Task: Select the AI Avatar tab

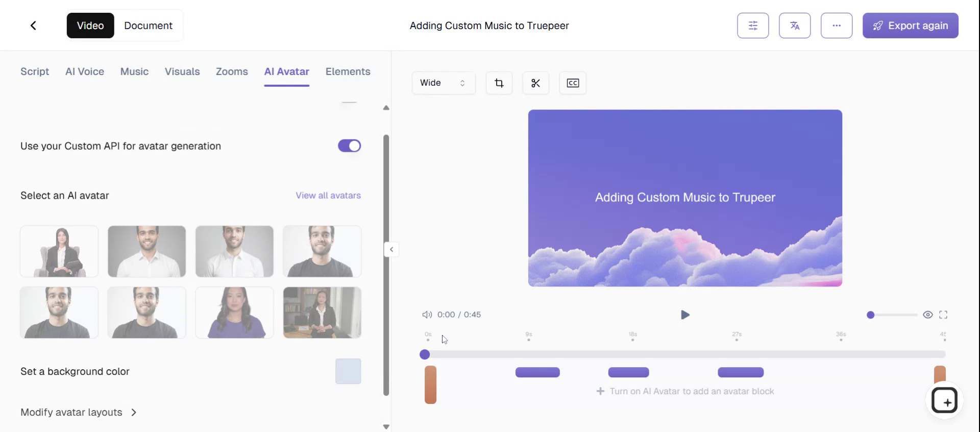Action: 286,71
